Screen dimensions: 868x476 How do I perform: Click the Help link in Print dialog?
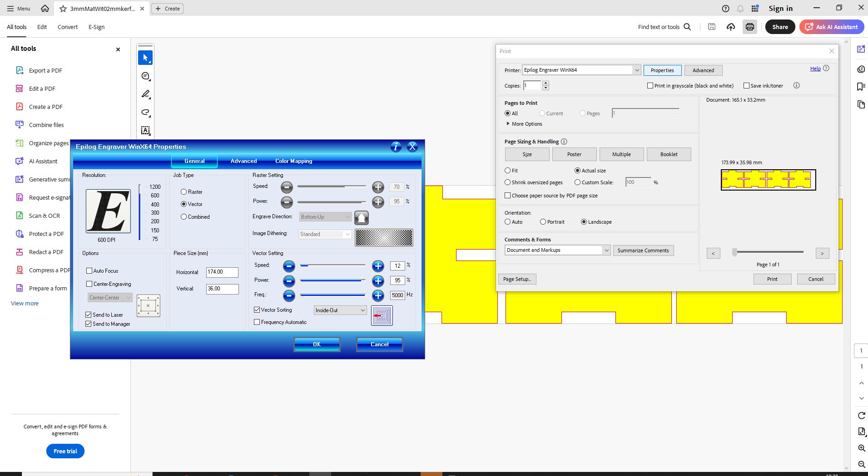pos(815,69)
